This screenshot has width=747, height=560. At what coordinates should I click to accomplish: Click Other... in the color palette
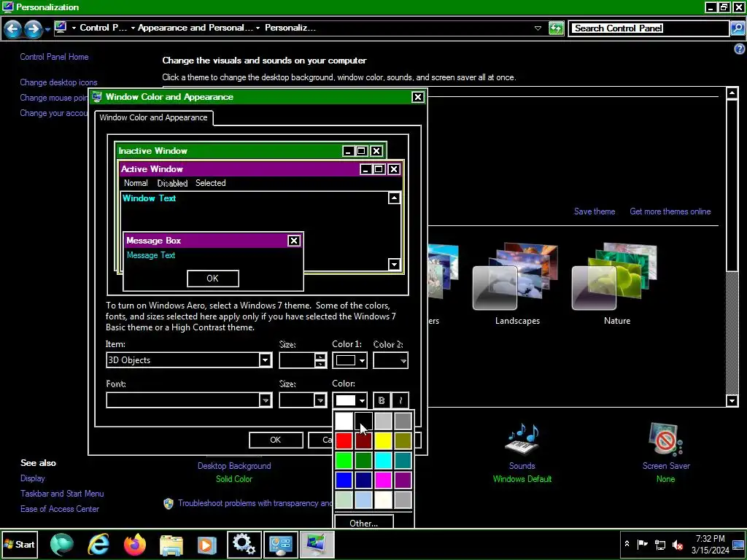coord(363,523)
